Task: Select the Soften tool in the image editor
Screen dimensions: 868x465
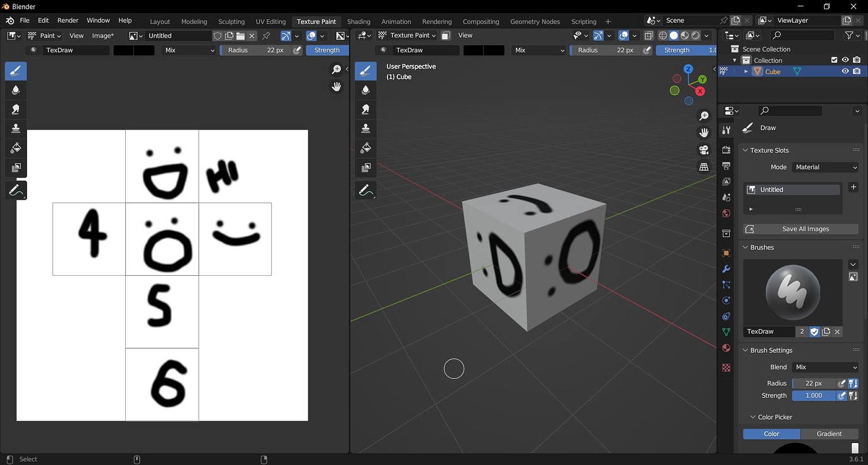Action: (16, 90)
